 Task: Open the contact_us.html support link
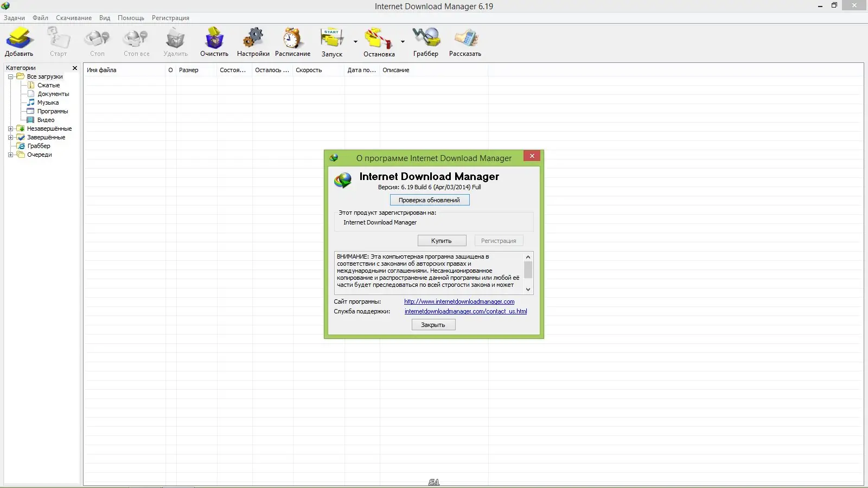point(466,311)
